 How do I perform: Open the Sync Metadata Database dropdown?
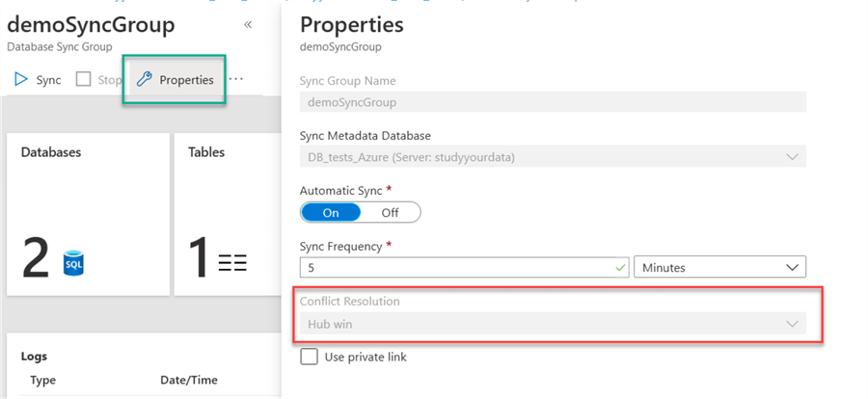pyautogui.click(x=553, y=157)
